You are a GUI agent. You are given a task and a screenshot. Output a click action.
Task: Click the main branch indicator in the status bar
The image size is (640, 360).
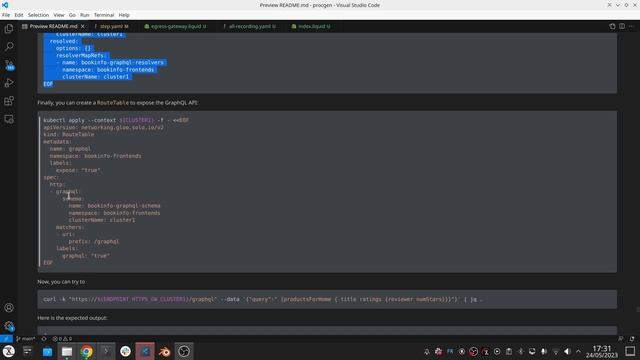pos(26,339)
